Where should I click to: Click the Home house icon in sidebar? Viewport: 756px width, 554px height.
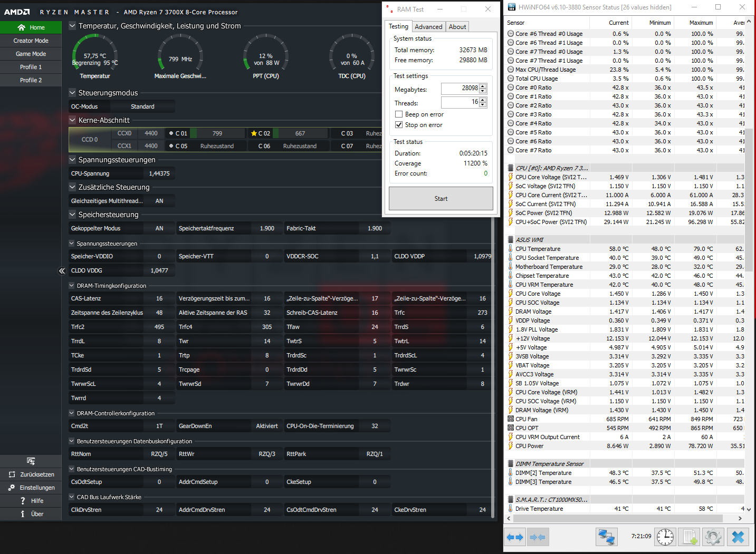(x=22, y=27)
